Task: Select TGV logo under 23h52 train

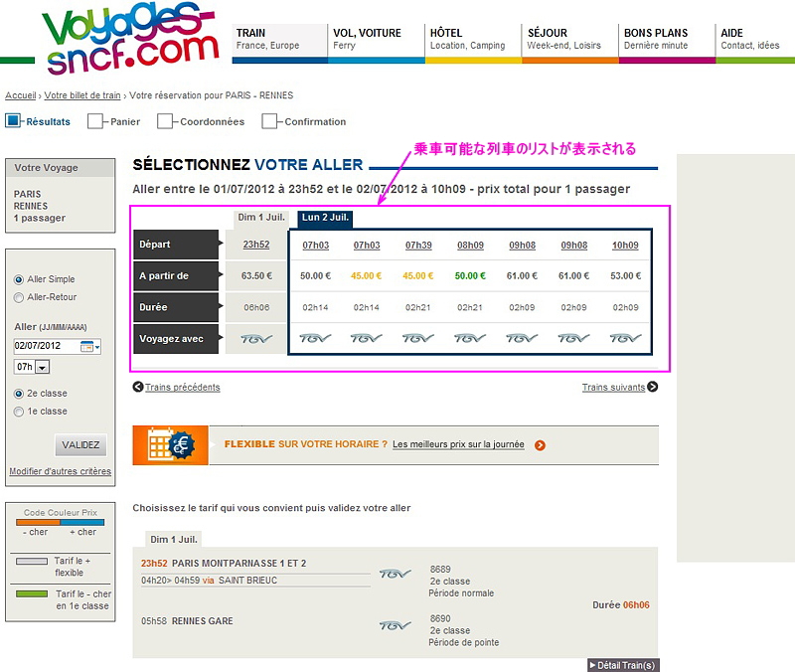Action: (256, 339)
